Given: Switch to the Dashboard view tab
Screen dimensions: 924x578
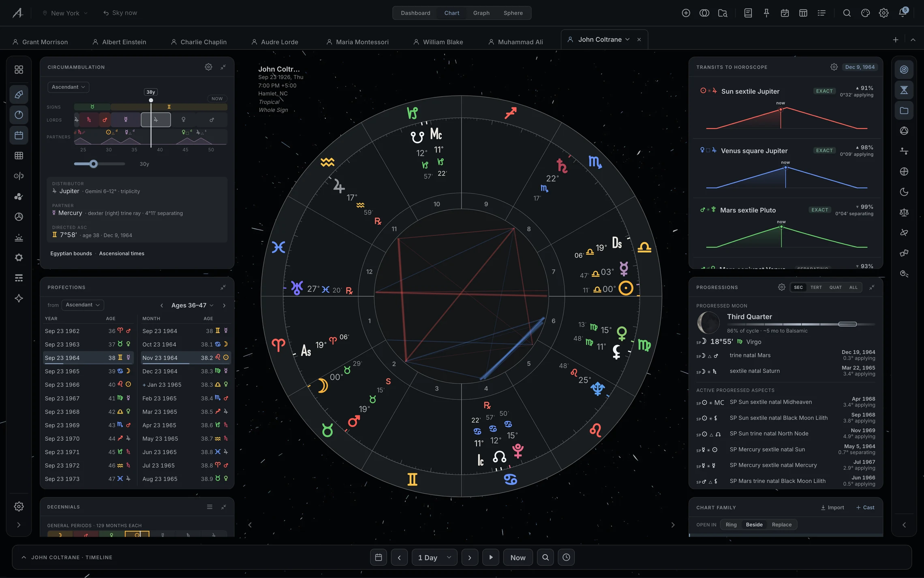Looking at the screenshot, I should (415, 13).
